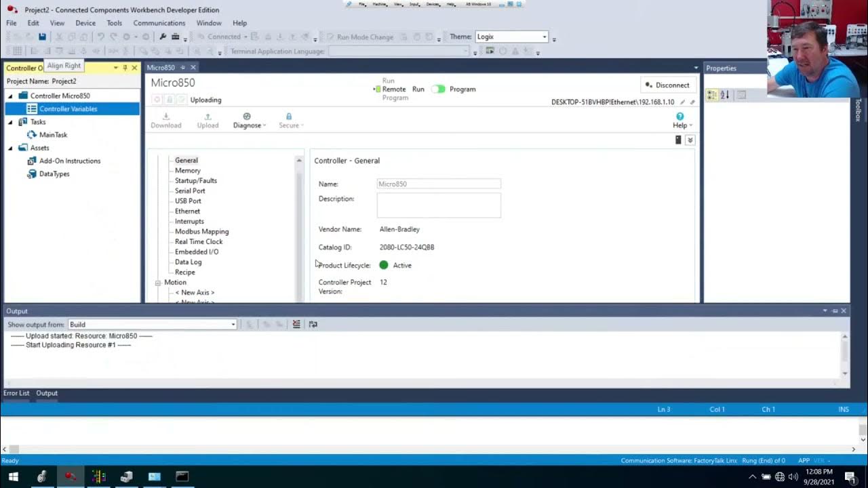Screen dimensions: 868x488
Task: Select Recipe in controller settings
Action: point(185,272)
